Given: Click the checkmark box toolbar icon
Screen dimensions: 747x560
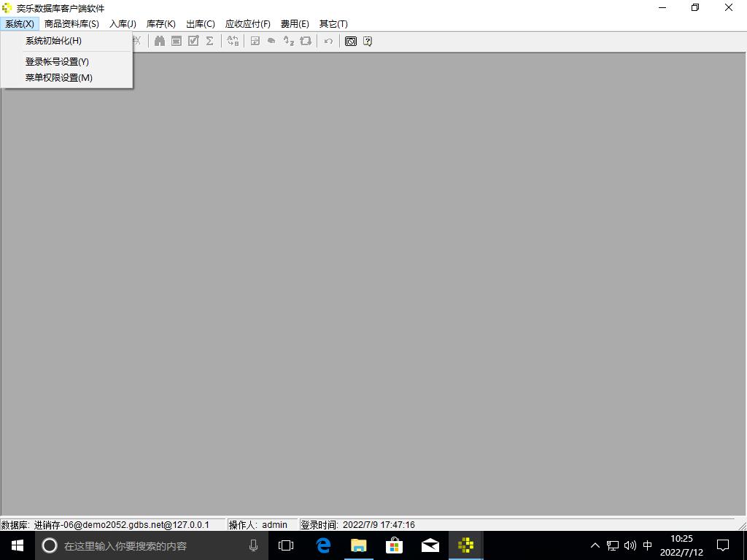Looking at the screenshot, I should [193, 42].
